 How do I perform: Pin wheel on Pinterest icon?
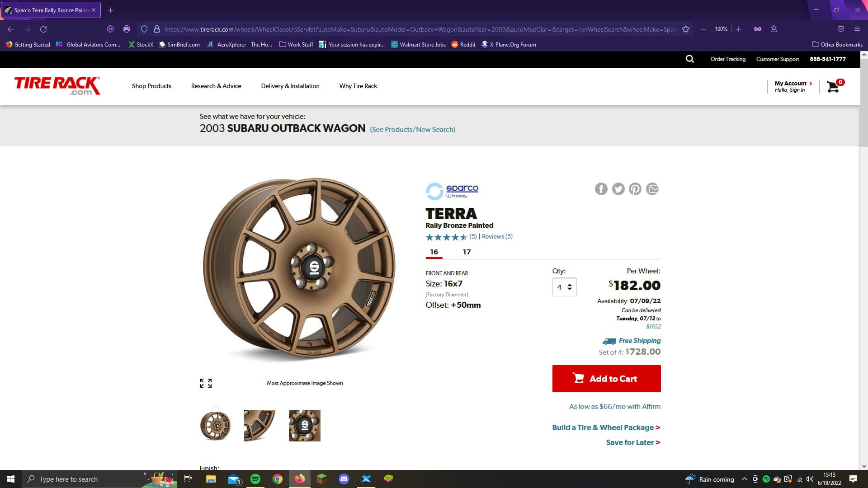635,189
